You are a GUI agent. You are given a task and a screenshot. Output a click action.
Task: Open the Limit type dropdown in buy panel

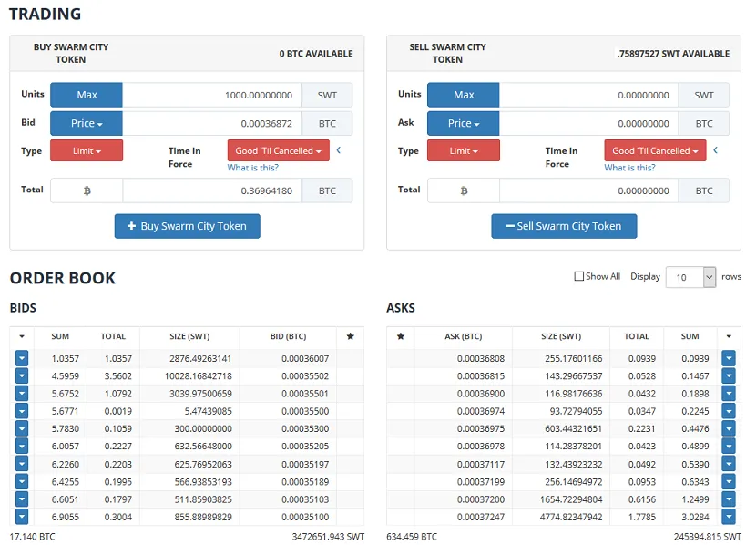(x=87, y=151)
